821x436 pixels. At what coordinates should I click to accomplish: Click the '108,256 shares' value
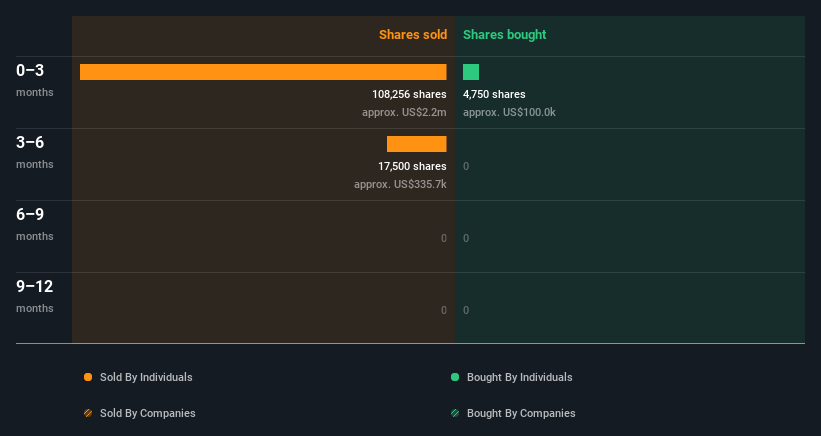[x=409, y=94]
